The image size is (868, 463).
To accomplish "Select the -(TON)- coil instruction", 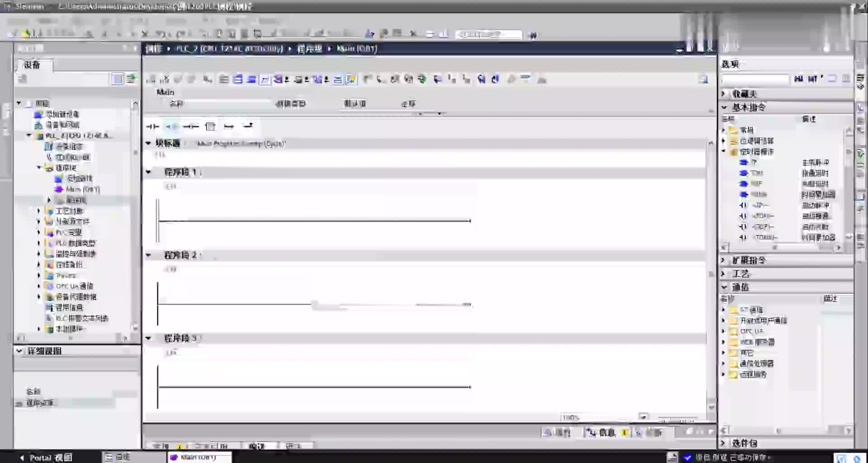I will pyautogui.click(x=763, y=216).
